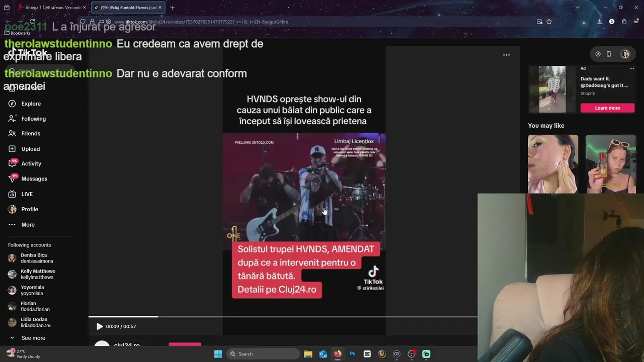Open the first You may like video
This screenshot has height=362, width=644.
click(x=553, y=164)
